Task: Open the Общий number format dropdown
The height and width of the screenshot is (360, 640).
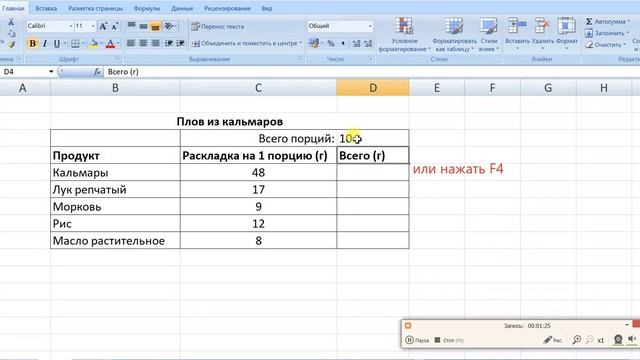Action: (370, 26)
